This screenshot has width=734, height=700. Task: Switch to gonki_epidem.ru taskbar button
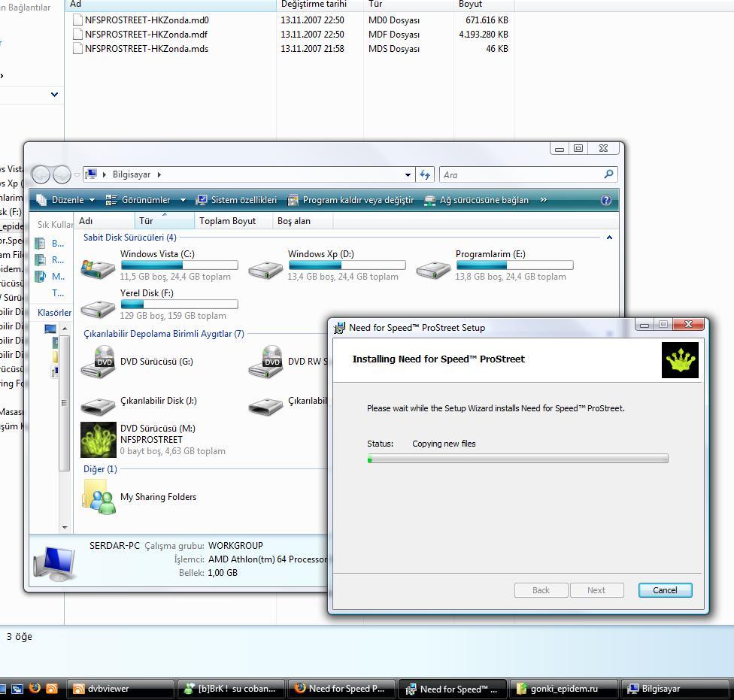pyautogui.click(x=565, y=689)
